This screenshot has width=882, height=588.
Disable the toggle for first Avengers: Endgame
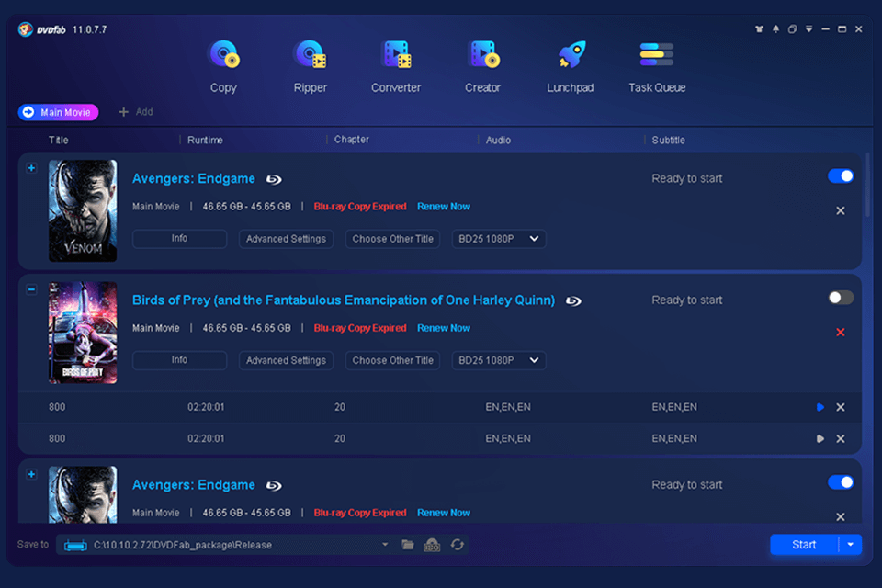click(840, 175)
